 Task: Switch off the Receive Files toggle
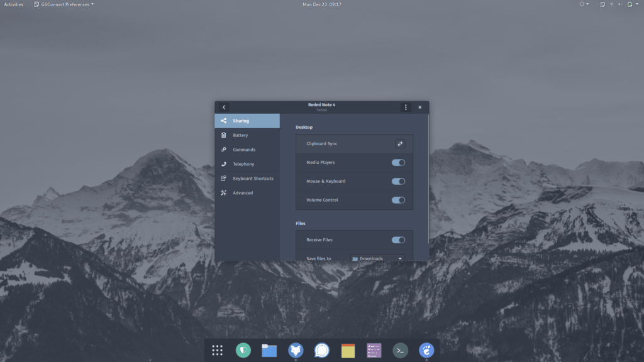pyautogui.click(x=398, y=240)
